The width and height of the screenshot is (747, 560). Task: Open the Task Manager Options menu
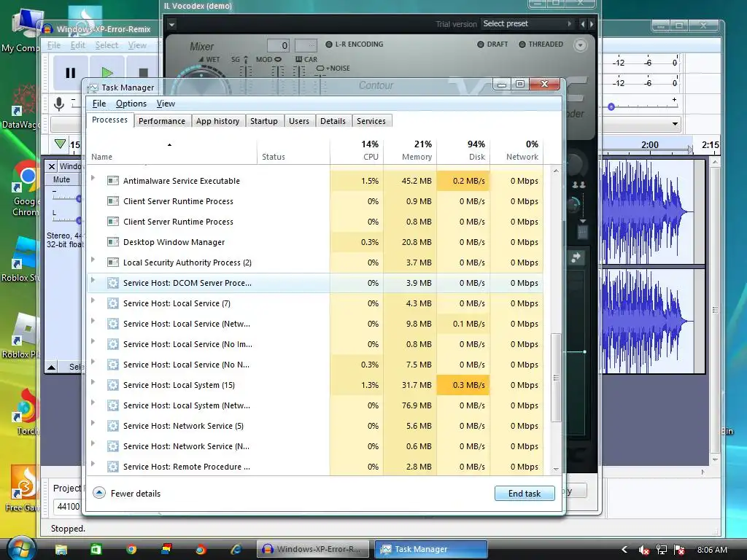coord(131,104)
